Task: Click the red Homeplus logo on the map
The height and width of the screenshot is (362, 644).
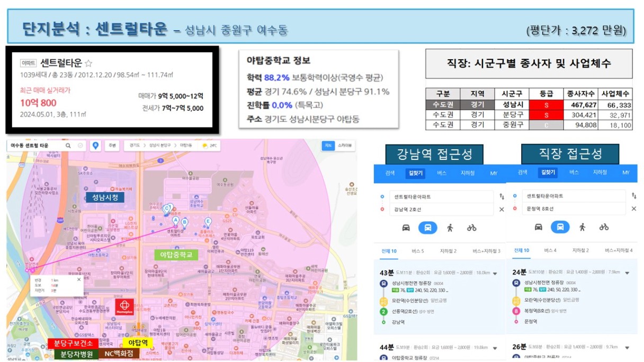Action: pos(124,308)
